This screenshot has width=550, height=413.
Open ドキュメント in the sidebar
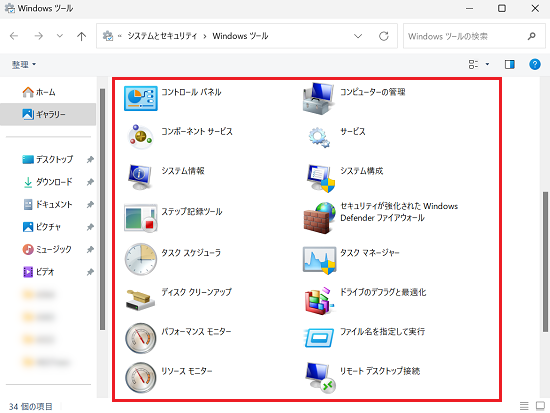pos(48,204)
